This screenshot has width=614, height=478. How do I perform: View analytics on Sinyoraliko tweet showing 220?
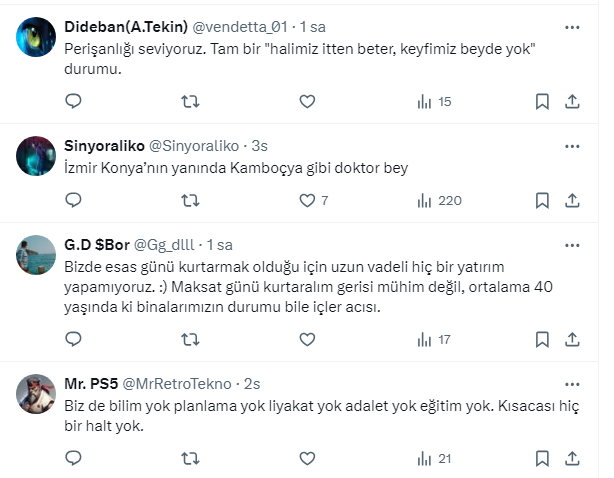click(x=438, y=200)
